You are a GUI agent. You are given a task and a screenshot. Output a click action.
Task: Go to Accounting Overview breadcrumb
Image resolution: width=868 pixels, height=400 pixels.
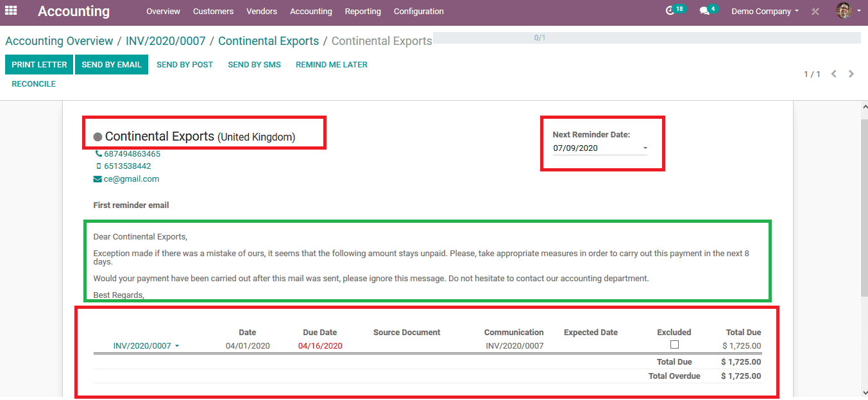pyautogui.click(x=59, y=41)
